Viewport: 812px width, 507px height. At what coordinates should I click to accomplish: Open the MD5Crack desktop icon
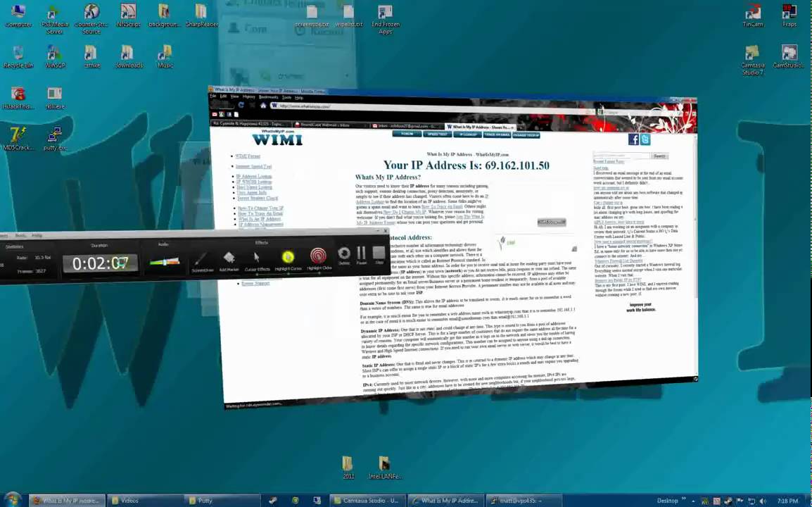point(18,139)
